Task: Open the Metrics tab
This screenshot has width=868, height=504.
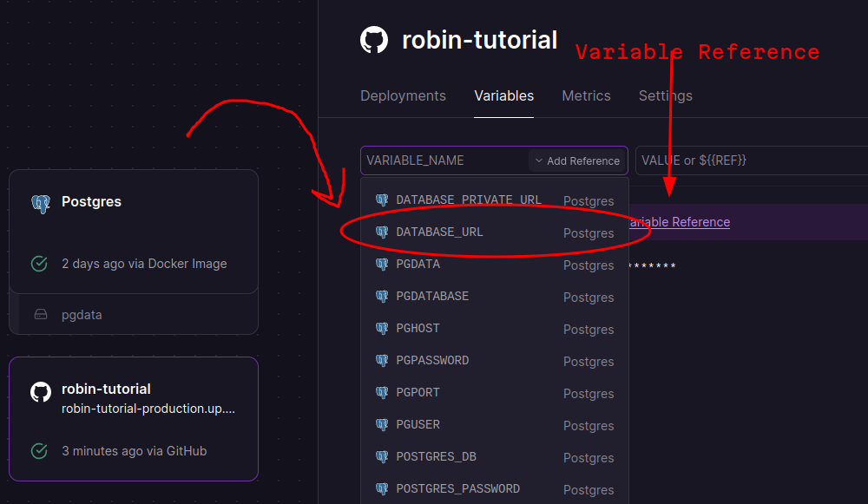Action: (x=586, y=96)
